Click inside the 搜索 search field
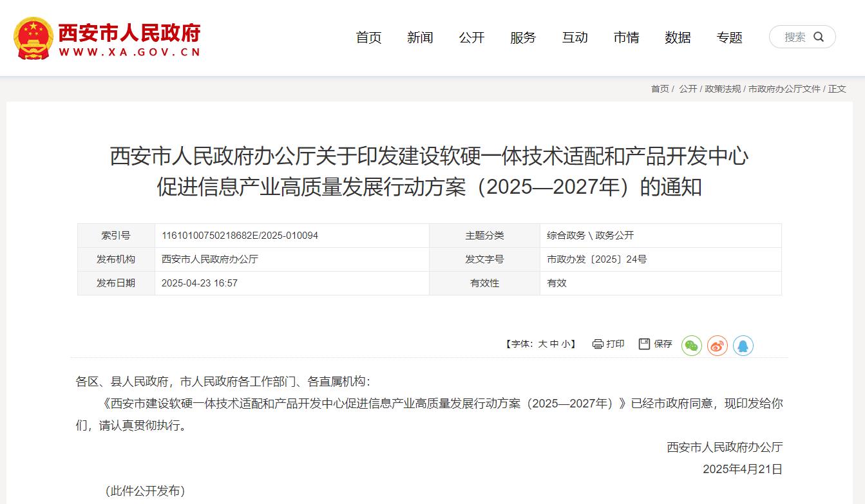This screenshot has width=865, height=504. pos(794,37)
